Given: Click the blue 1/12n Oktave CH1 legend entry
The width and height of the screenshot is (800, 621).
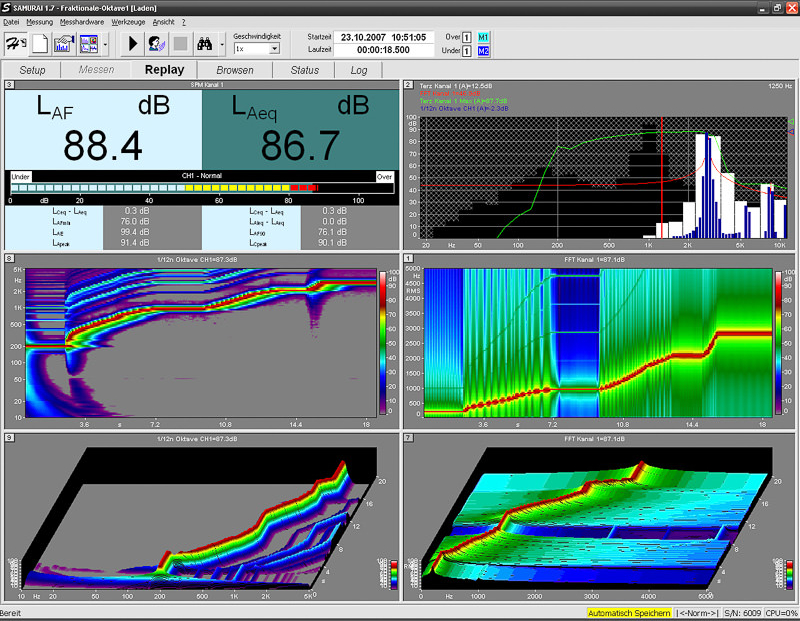Looking at the screenshot, I should 464,109.
